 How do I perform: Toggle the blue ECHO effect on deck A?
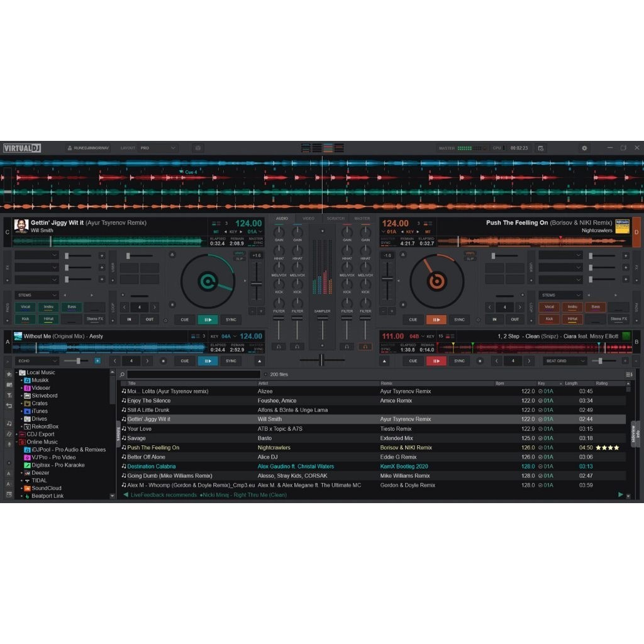(97, 360)
